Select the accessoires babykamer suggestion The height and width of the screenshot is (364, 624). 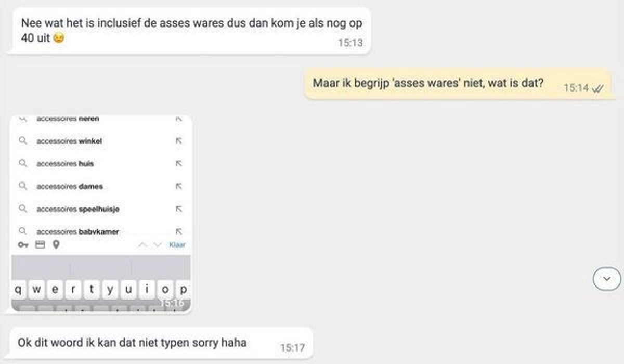click(x=77, y=231)
